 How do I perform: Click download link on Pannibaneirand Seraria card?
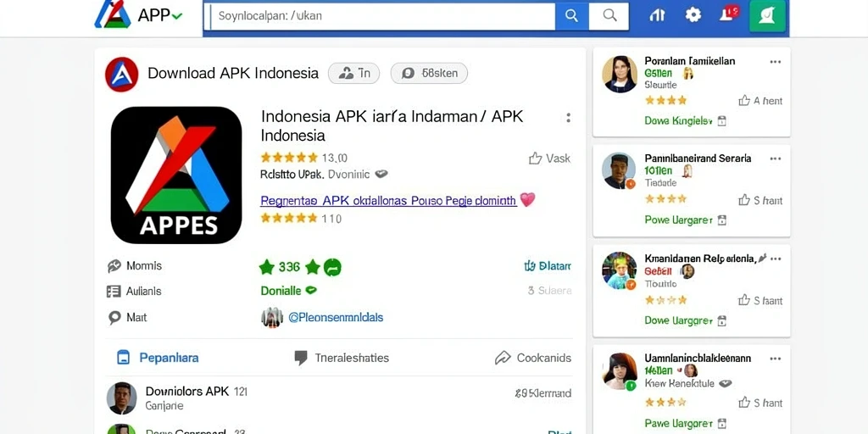(678, 220)
